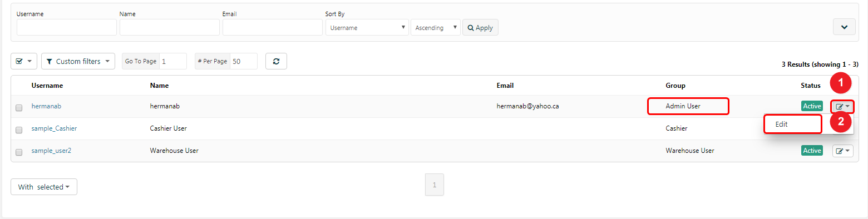Click into the Username filter field
Image resolution: width=868 pixels, height=219 pixels.
point(67,27)
